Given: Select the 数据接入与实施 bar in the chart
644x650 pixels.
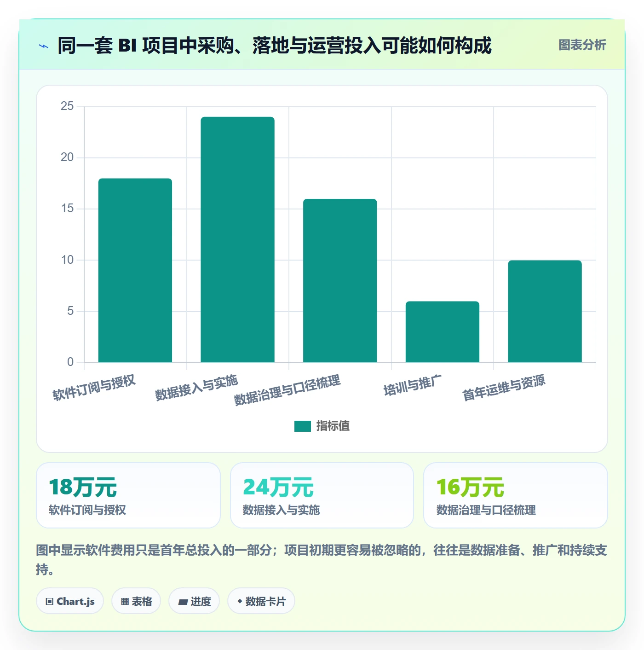Looking at the screenshot, I should click(x=237, y=239).
